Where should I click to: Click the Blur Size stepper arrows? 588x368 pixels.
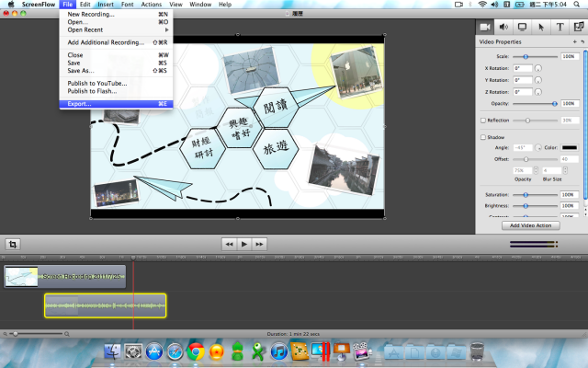(565, 170)
